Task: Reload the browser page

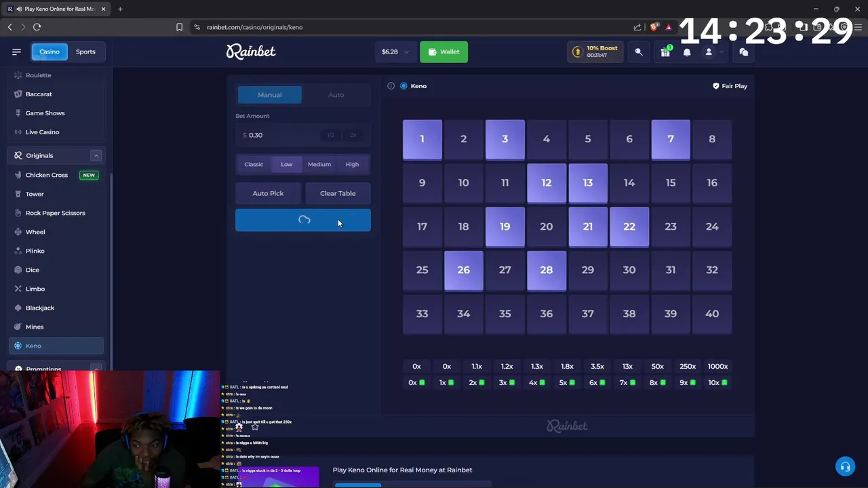Action: [37, 27]
